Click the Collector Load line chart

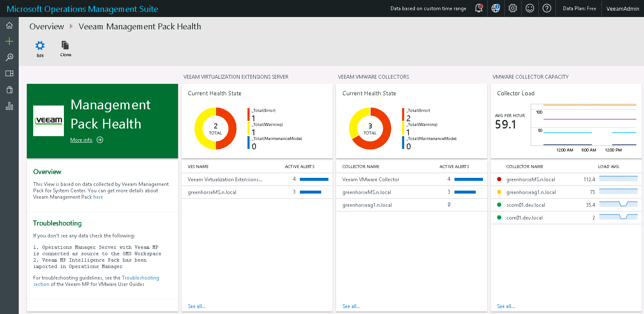584,125
